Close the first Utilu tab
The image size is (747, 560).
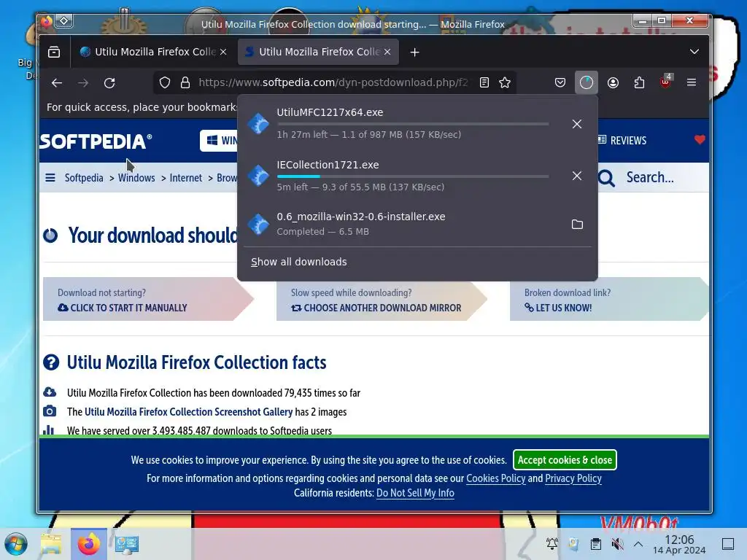coord(223,52)
